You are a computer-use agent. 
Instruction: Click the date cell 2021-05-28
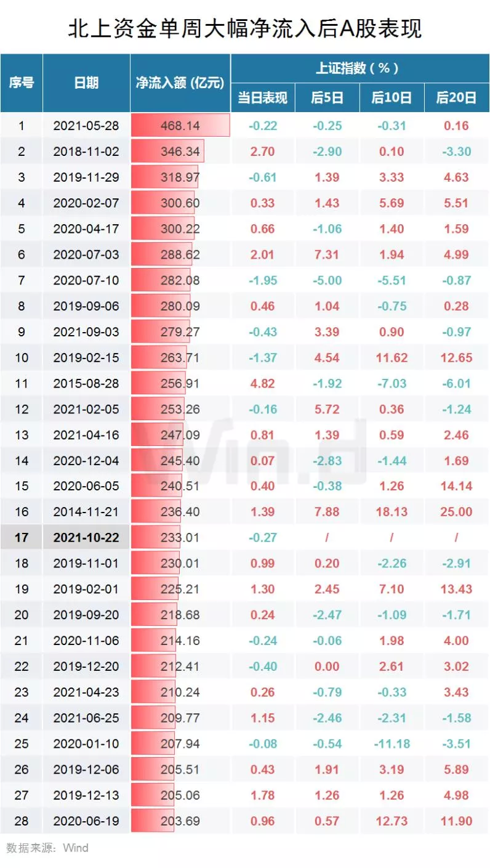[x=86, y=126]
